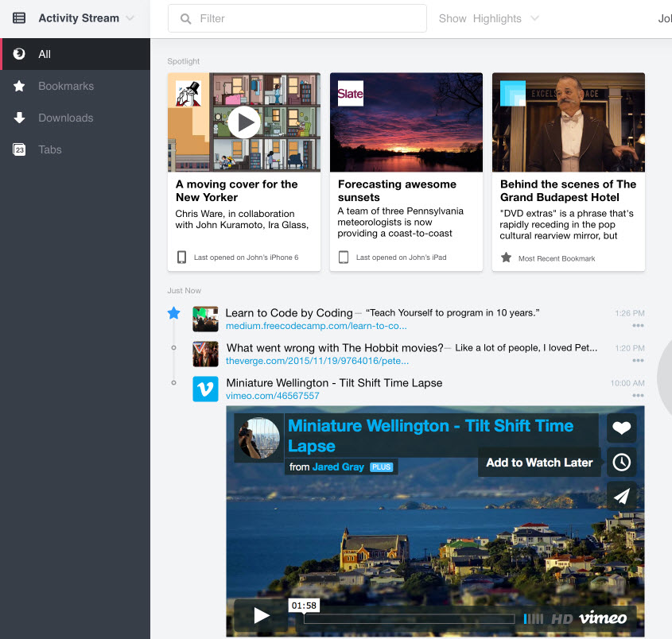Viewport: 672px width, 639px height.
Task: Click the 10:00 AM timestamp
Action: tap(627, 383)
